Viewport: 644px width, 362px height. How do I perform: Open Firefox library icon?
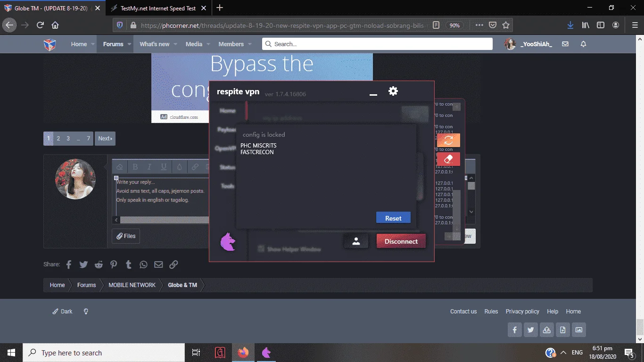coord(586,25)
